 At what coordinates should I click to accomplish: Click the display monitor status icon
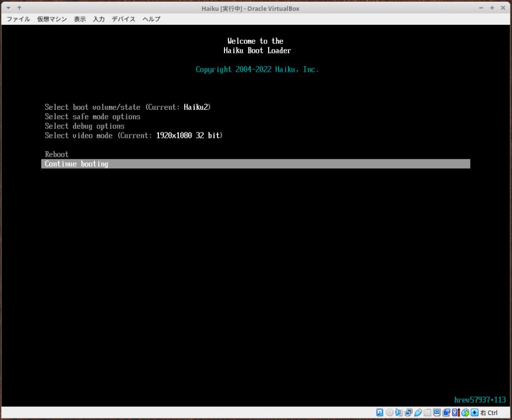[x=437, y=412]
